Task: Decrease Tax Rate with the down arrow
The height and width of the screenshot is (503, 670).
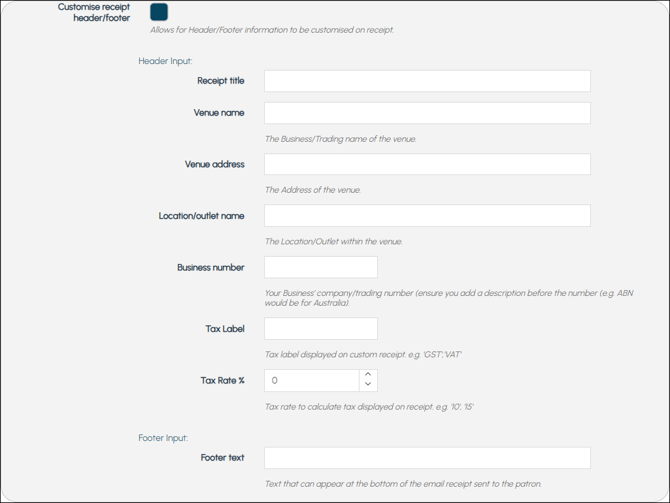Action: pos(368,385)
